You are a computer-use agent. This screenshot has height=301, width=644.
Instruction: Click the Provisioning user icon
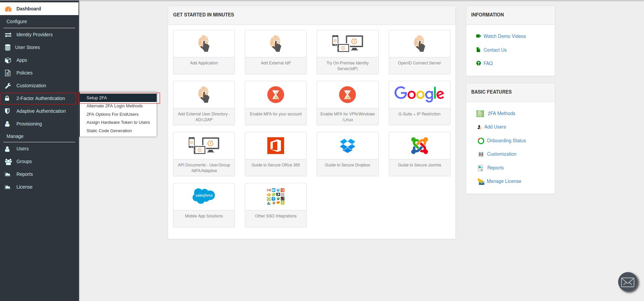7,124
